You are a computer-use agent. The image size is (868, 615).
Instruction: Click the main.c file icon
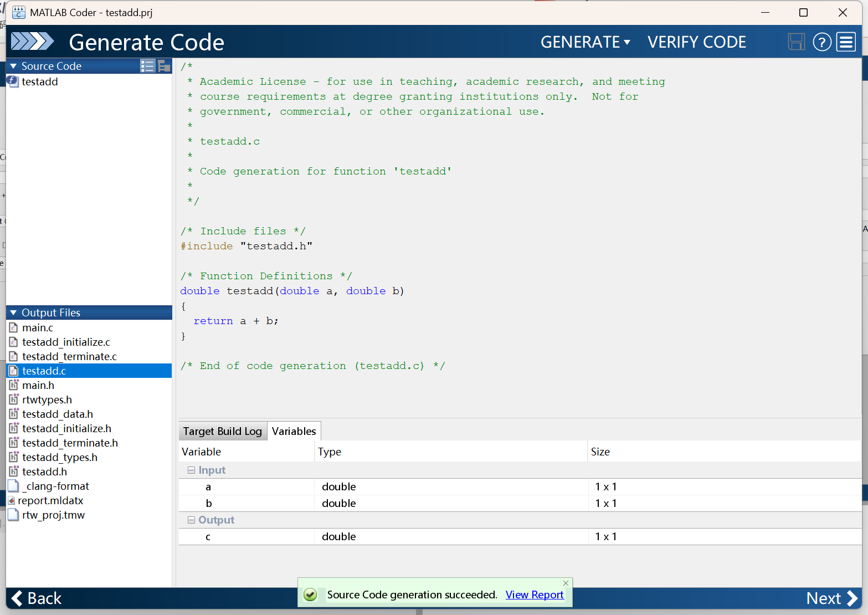tap(14, 327)
